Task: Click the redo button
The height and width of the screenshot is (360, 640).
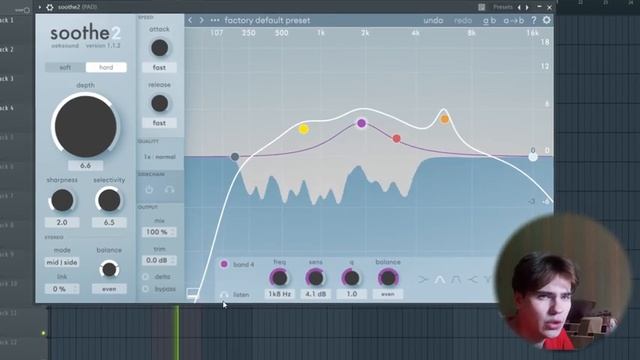Action: tap(463, 20)
